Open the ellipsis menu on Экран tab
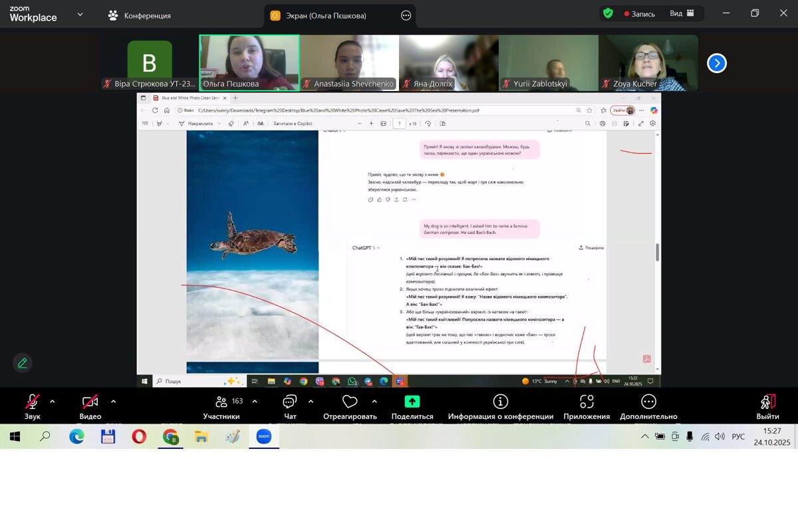Image resolution: width=798 pixels, height=532 pixels. pyautogui.click(x=406, y=15)
